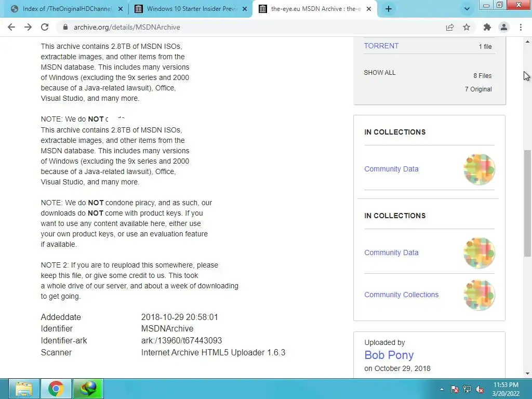Open the TORRENT download link
The height and width of the screenshot is (399, 532).
tap(381, 46)
